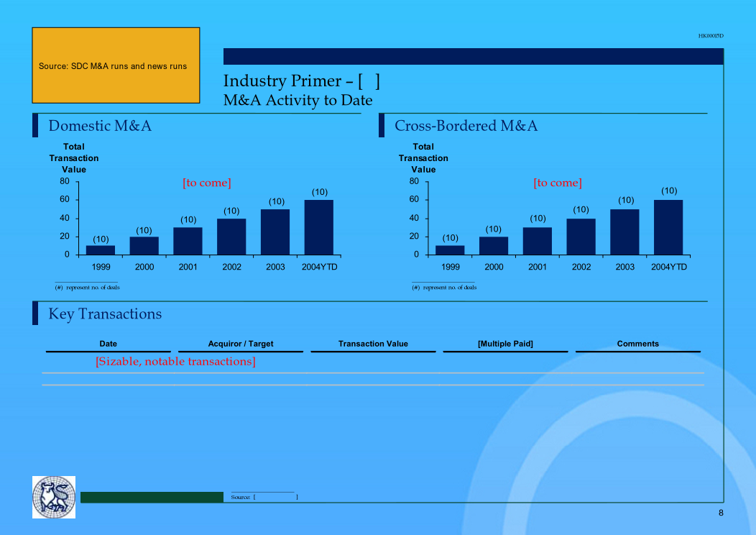This screenshot has width=756, height=535.
Task: Click the page number 8
Action: click(721, 513)
